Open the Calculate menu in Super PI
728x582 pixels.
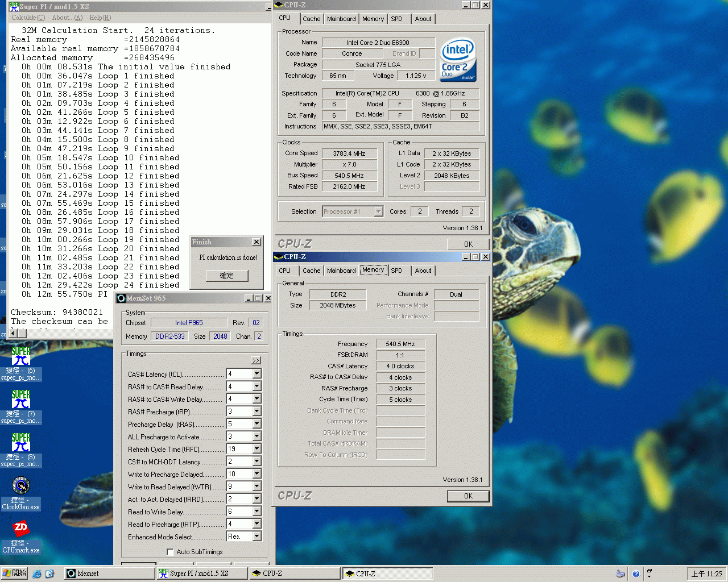click(x=28, y=18)
